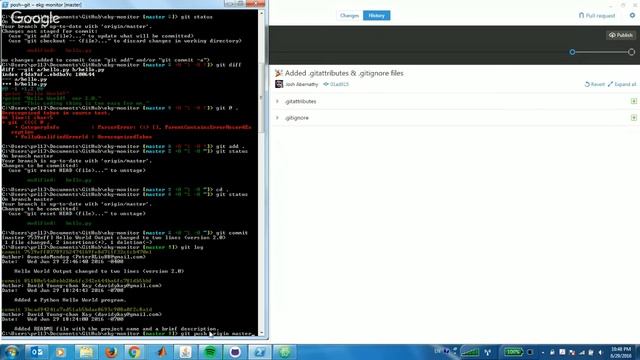Select the History tab in GitHub Desktop
The image size is (640, 360).
point(376,16)
